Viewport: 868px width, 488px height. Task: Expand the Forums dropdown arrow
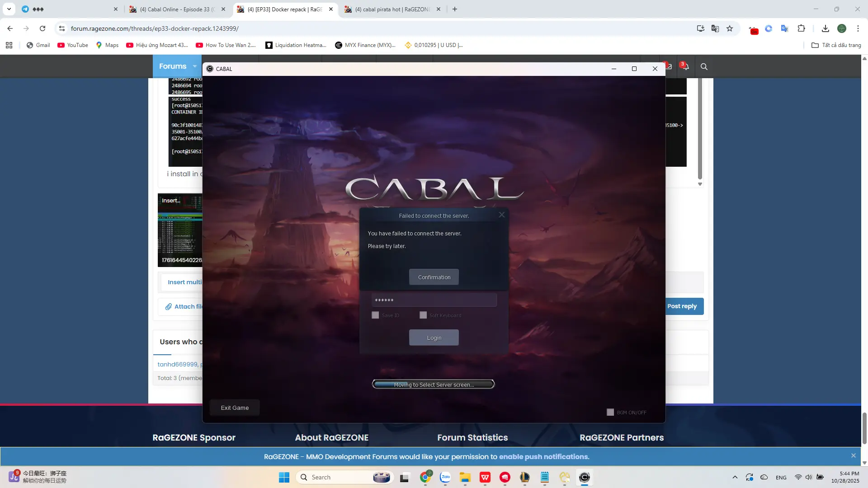pos(195,66)
